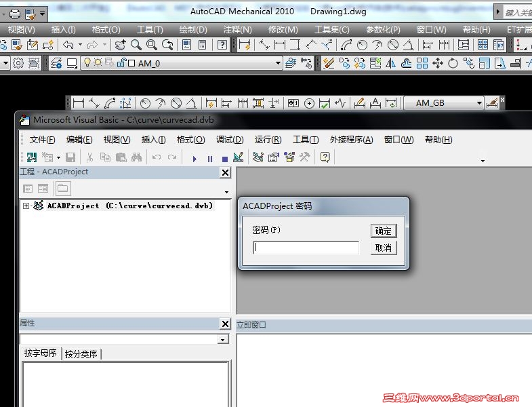Image resolution: width=532 pixels, height=407 pixels.
Task: Click the Find binoculars icon in VBA toolbar
Action: tap(136, 157)
